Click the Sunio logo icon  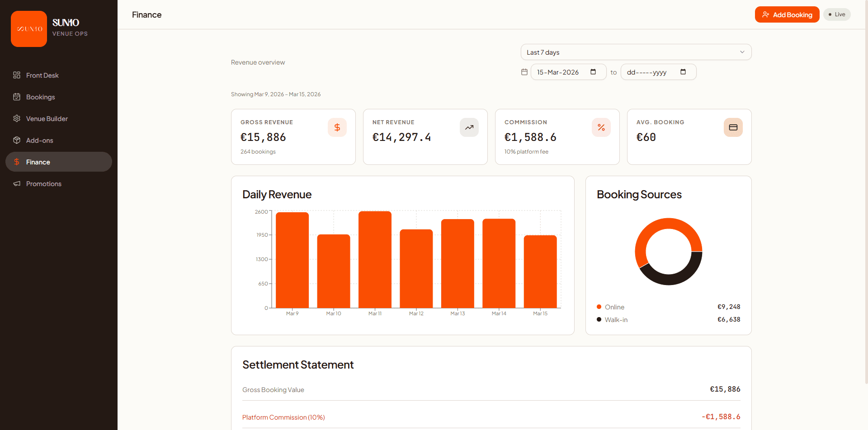click(29, 29)
